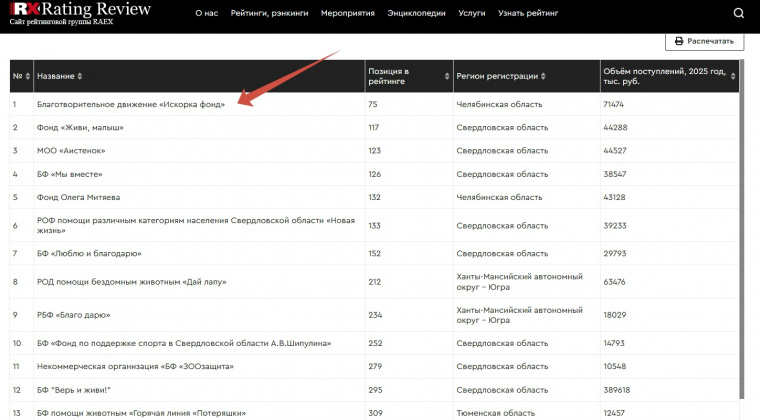Click the table's vertical scrollbar
760x420 pixels.
coord(742,230)
